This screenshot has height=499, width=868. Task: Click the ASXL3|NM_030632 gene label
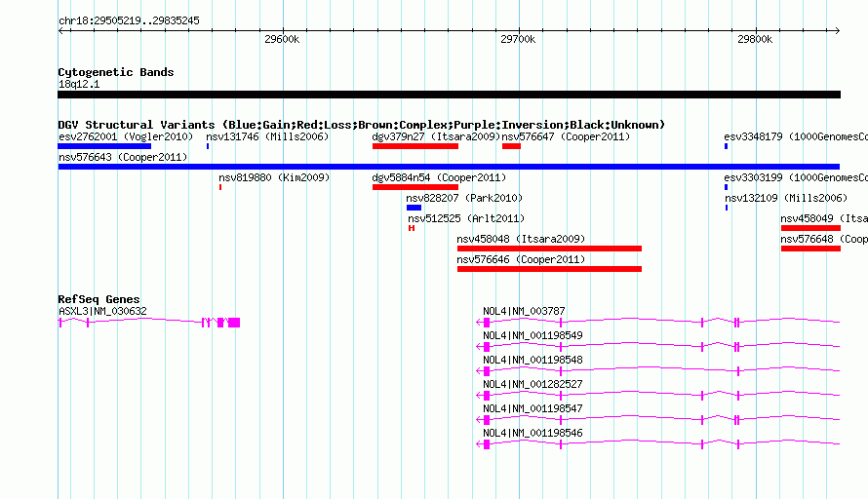pos(103,311)
